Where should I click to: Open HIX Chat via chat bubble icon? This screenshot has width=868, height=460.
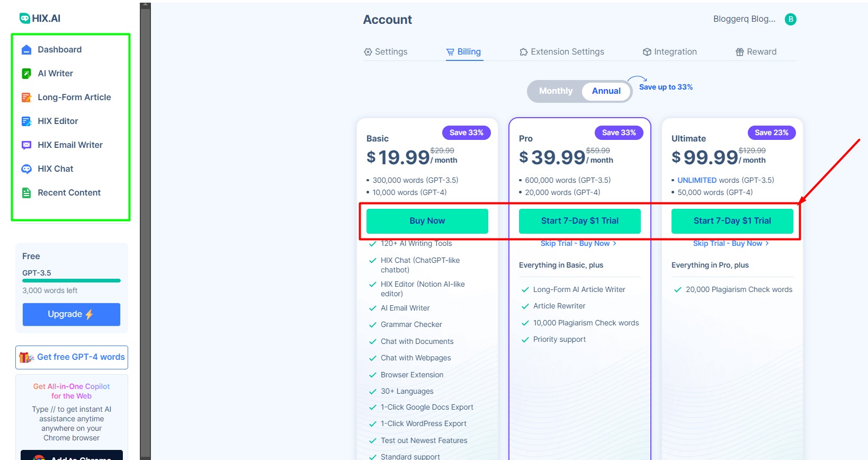point(26,169)
